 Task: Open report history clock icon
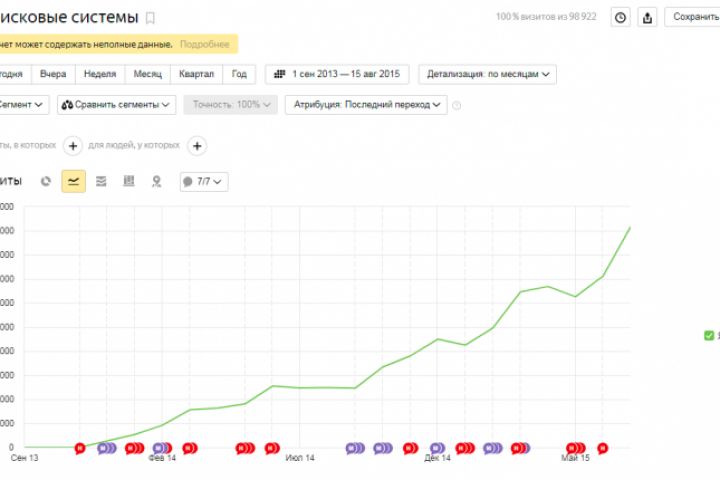pyautogui.click(x=620, y=17)
